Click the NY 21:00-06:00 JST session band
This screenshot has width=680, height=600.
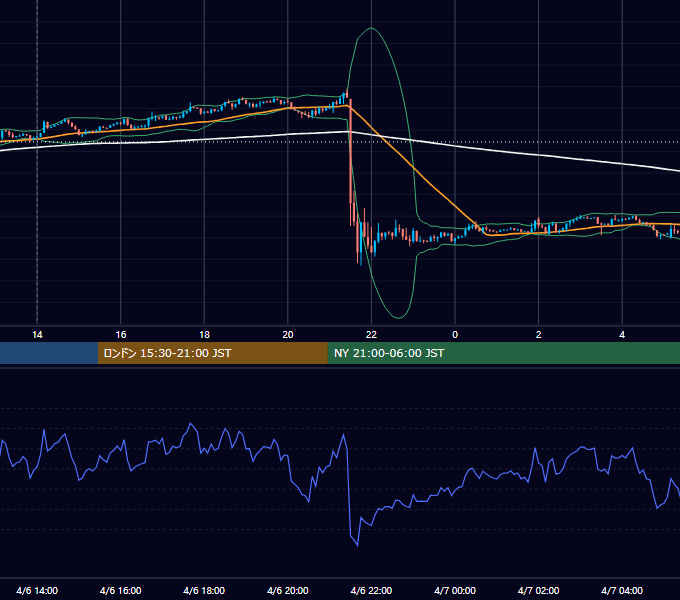[503, 353]
